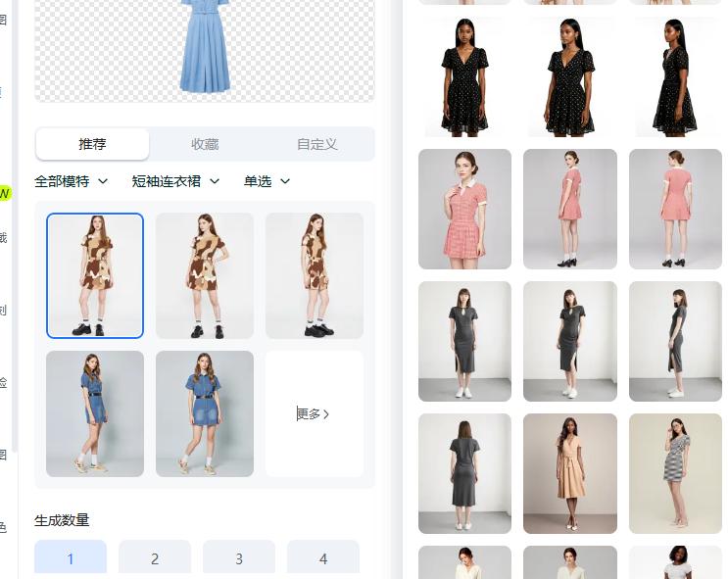
Task: Open the black polka dot dress side view
Action: coord(675,77)
